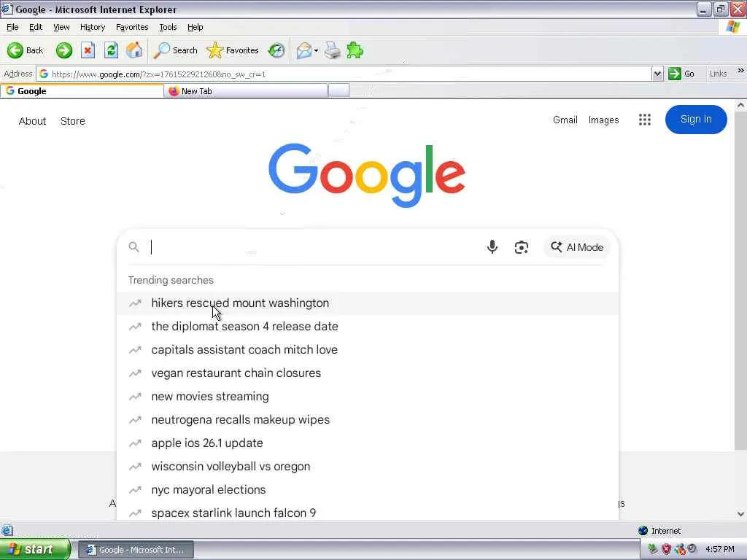Click inside the Google search input field
Viewport: 747px width, 560px height.
(314, 247)
